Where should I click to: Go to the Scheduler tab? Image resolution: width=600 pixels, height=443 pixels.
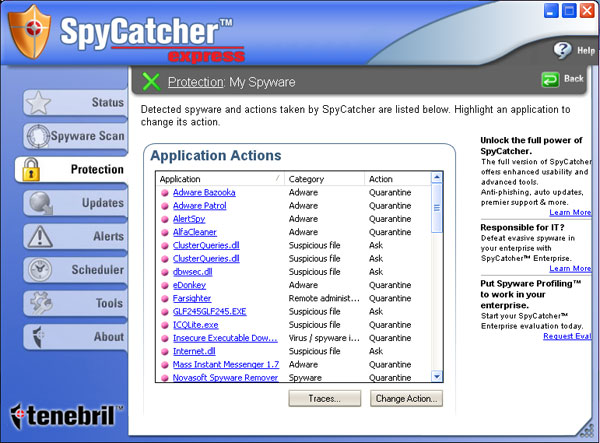[x=75, y=270]
